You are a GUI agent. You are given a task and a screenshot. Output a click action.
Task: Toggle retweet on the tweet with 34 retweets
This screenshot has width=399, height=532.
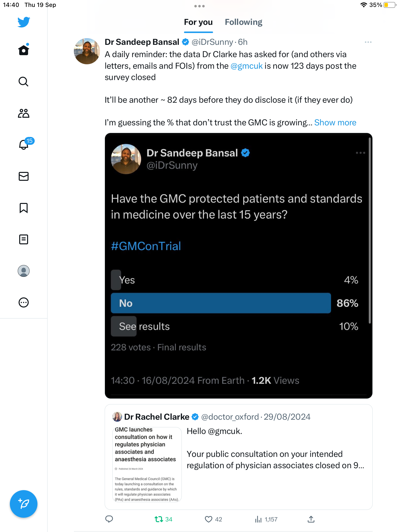point(159,519)
